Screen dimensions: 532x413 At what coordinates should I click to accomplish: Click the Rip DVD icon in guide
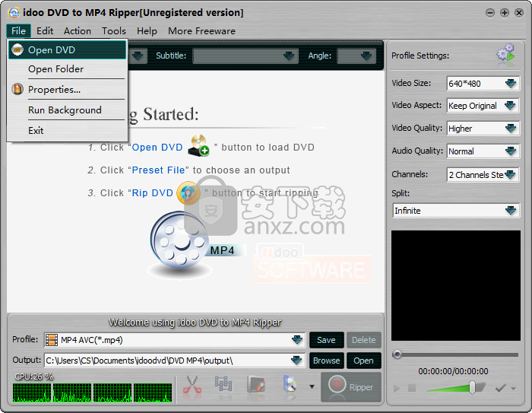[188, 193]
